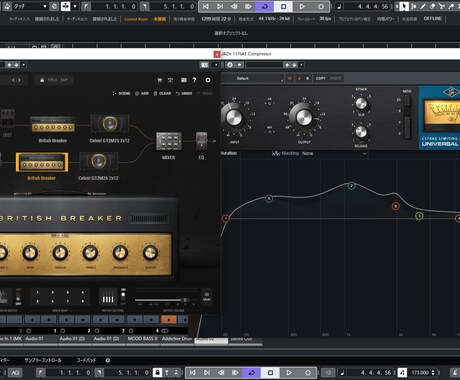Click the 1176AE OUTPUT knob
The width and height of the screenshot is (460, 380).
pos(304,117)
